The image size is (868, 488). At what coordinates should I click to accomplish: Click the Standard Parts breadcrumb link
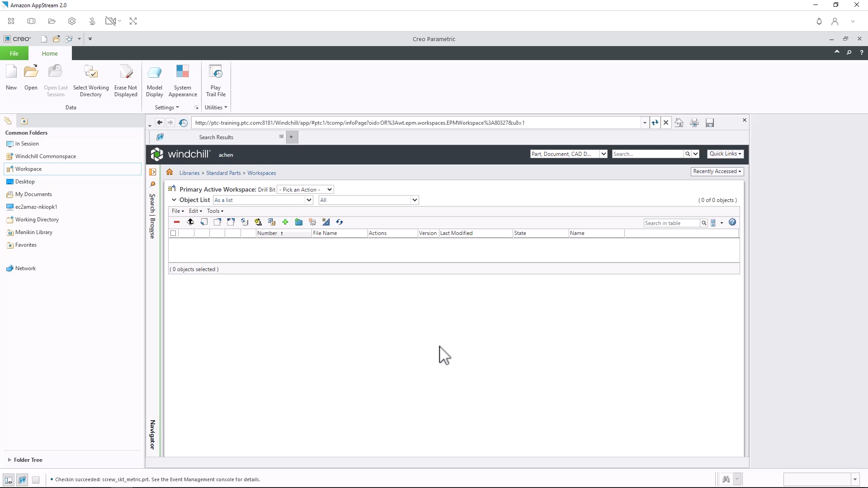click(223, 173)
